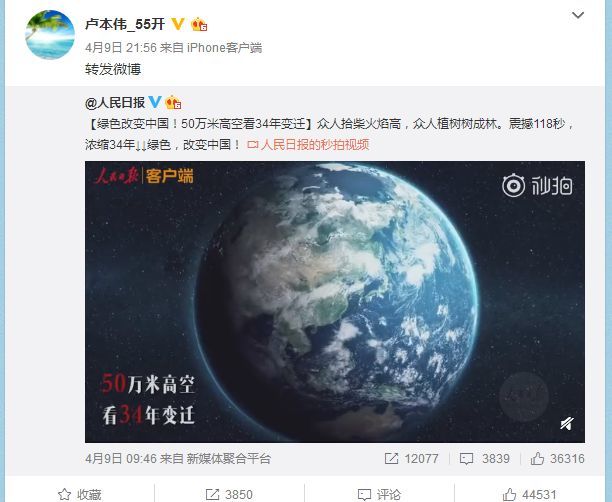
Task: Click the gold V verification badge
Action: pos(178,24)
